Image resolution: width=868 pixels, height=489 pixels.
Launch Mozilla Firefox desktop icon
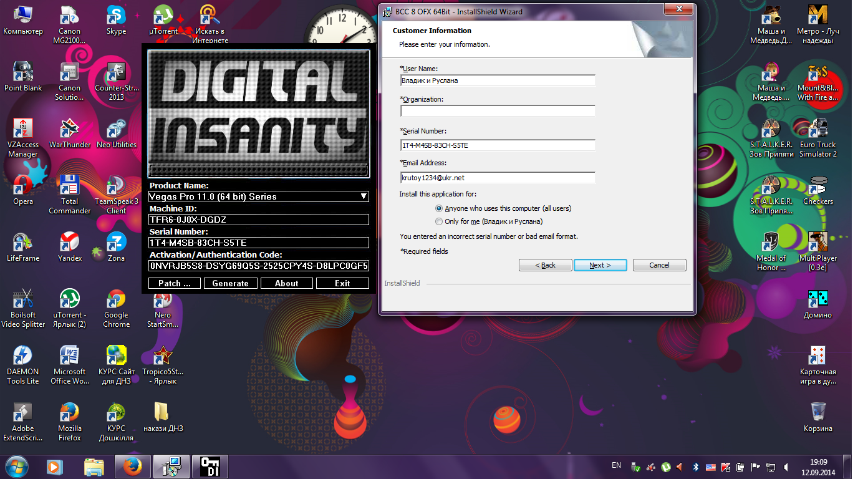point(70,422)
